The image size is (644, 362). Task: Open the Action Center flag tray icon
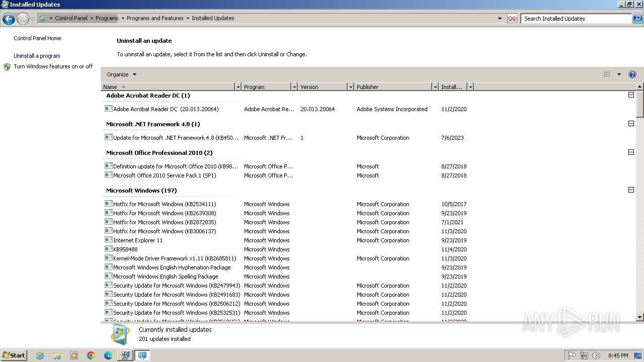coord(572,355)
